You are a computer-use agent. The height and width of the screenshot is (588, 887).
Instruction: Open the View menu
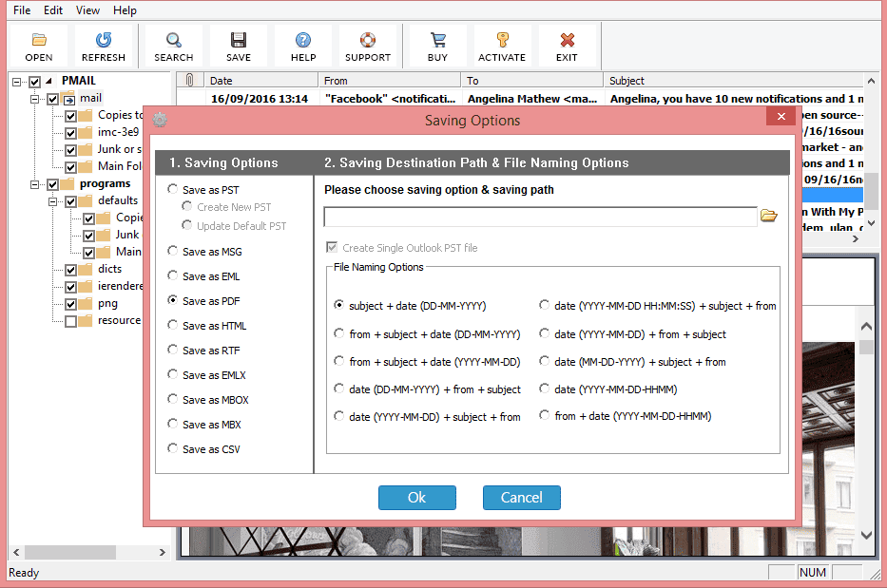(x=87, y=9)
